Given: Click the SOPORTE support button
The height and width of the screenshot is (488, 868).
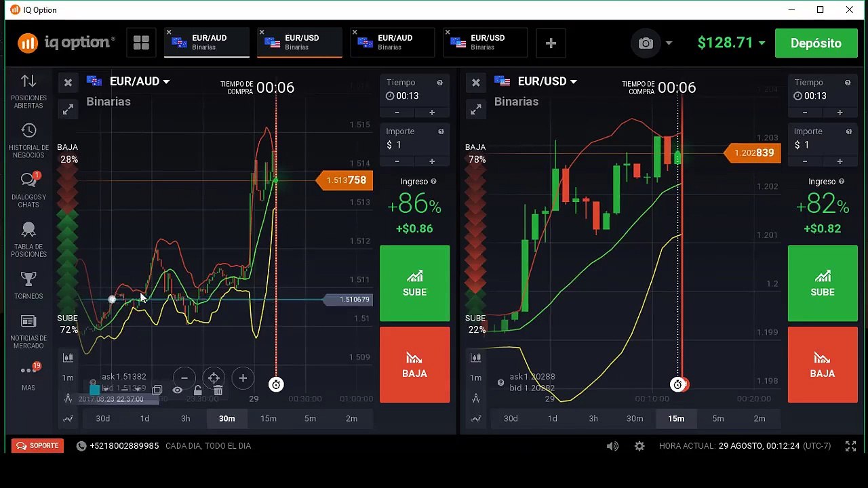Looking at the screenshot, I should [x=38, y=446].
